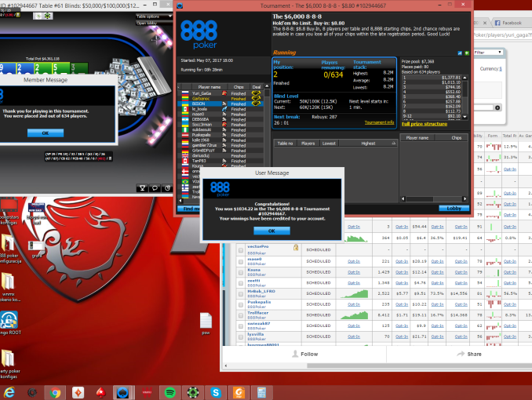This screenshot has height=400, width=532.
Task: Sort the players list by the Chips column
Action: click(239, 87)
